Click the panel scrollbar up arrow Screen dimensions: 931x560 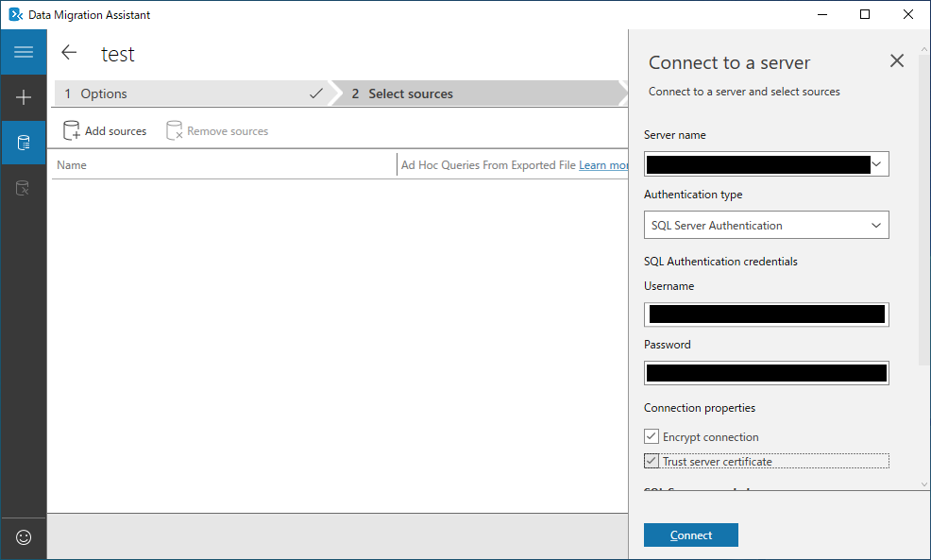click(x=923, y=49)
